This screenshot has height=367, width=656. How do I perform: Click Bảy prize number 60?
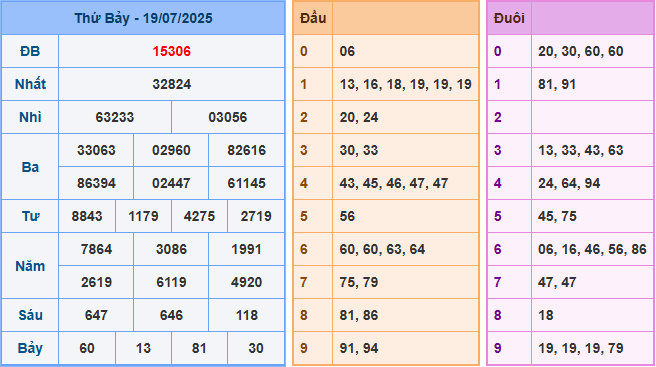click(x=87, y=348)
